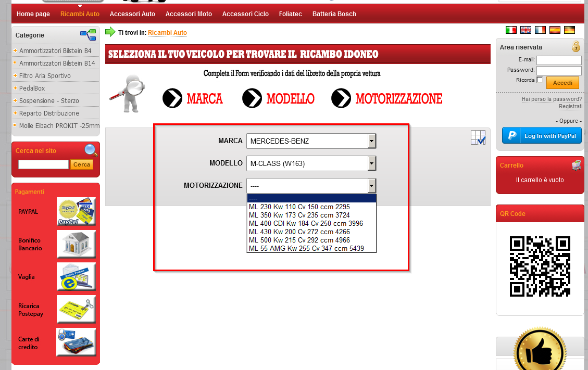Select ML 55 AMG Kw 255 option

[311, 248]
